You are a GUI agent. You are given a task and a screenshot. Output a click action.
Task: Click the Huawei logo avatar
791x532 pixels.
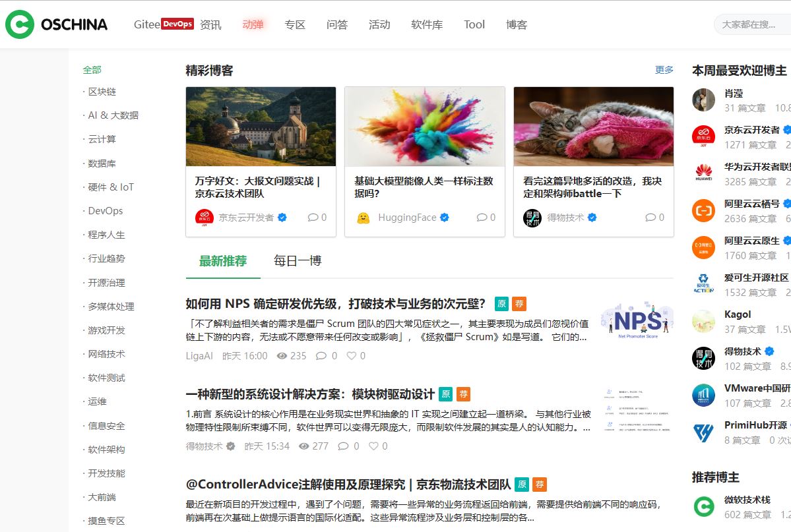click(704, 173)
